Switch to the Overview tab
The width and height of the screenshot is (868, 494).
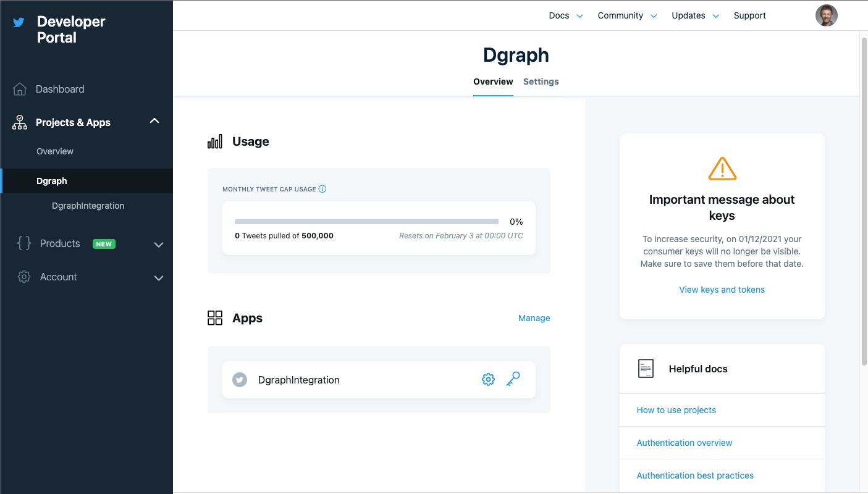coord(493,82)
